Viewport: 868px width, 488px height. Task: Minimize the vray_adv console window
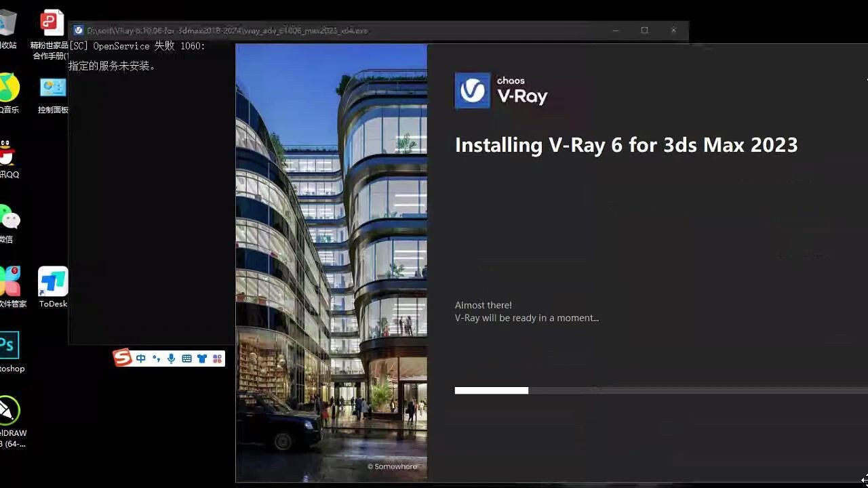point(616,30)
